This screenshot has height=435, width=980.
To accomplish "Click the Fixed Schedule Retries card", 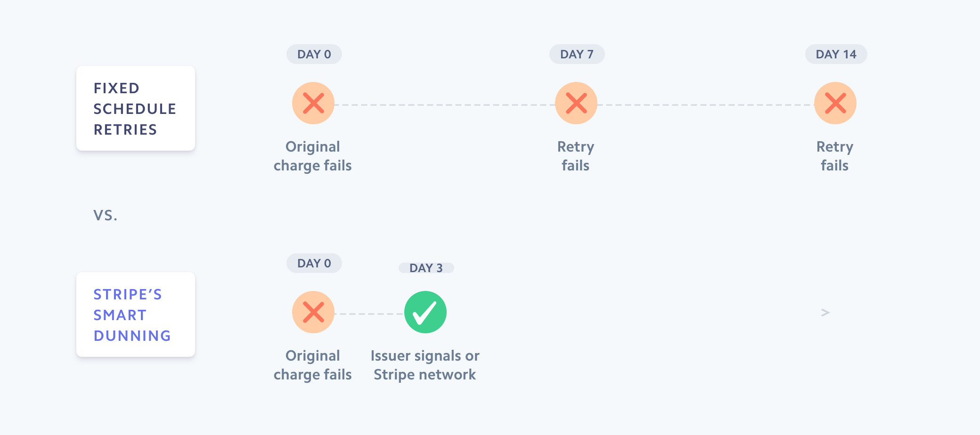I will (136, 108).
